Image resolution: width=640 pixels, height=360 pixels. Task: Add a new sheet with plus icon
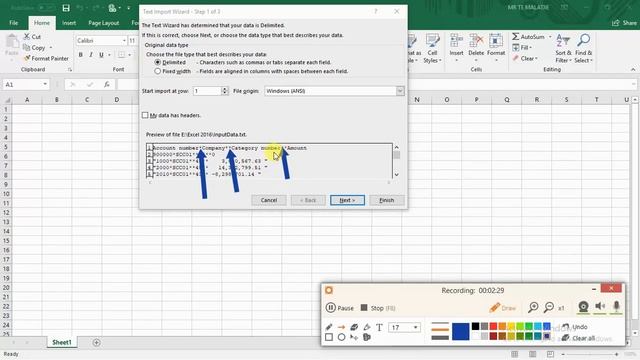pos(96,342)
